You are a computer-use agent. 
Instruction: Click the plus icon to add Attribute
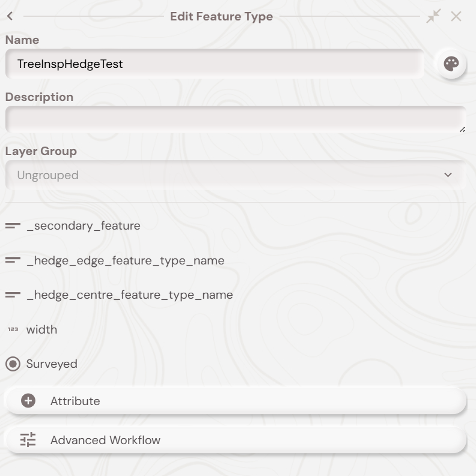pyautogui.click(x=28, y=401)
